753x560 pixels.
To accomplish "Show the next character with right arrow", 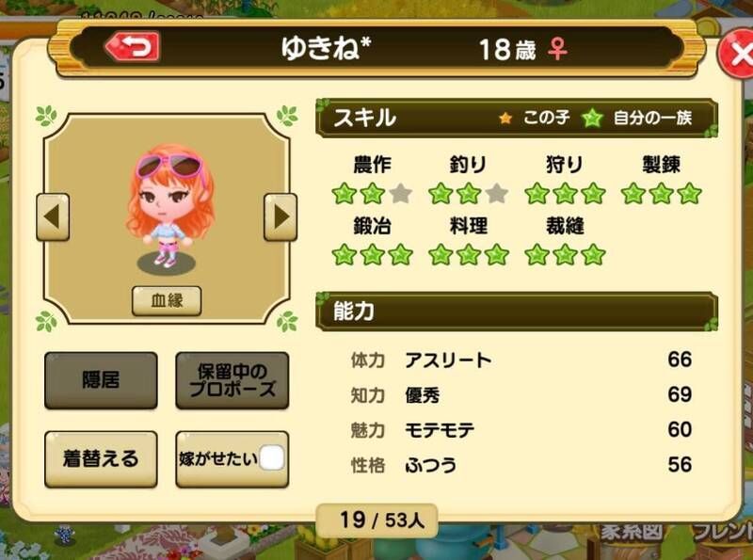I will click(280, 217).
